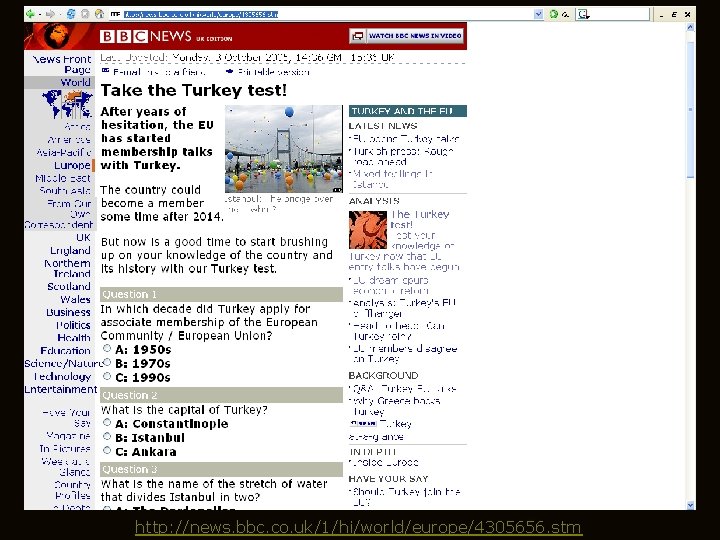Open the Country Profiles sidebar link
The image size is (720, 540).
[x=73, y=490]
